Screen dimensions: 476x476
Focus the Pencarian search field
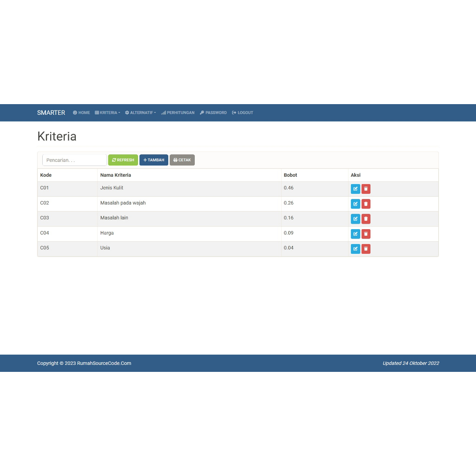[x=74, y=160]
